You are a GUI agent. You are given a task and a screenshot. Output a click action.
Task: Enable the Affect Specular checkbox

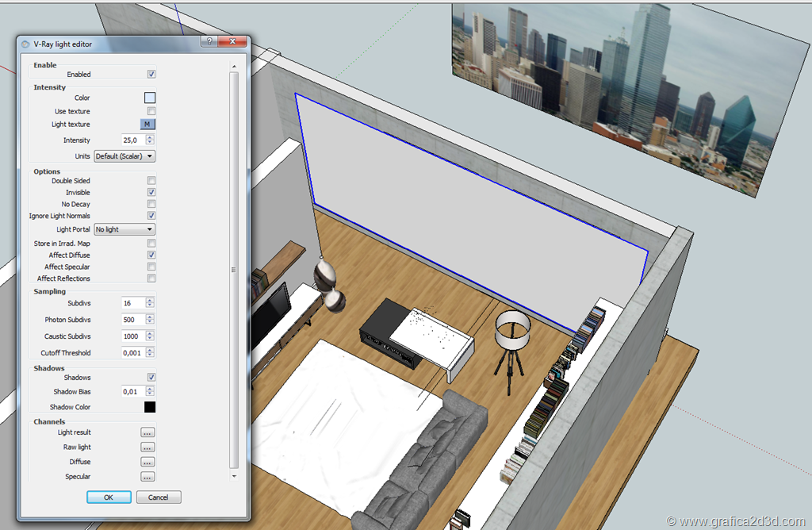pyautogui.click(x=151, y=267)
